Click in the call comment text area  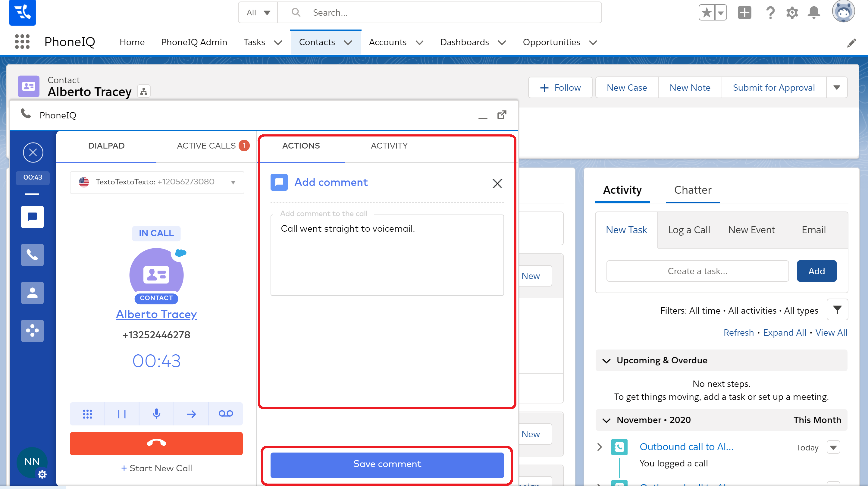tap(387, 255)
